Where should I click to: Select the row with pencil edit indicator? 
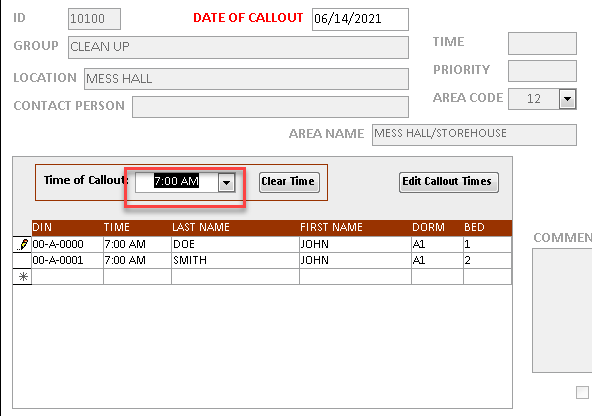(22, 244)
